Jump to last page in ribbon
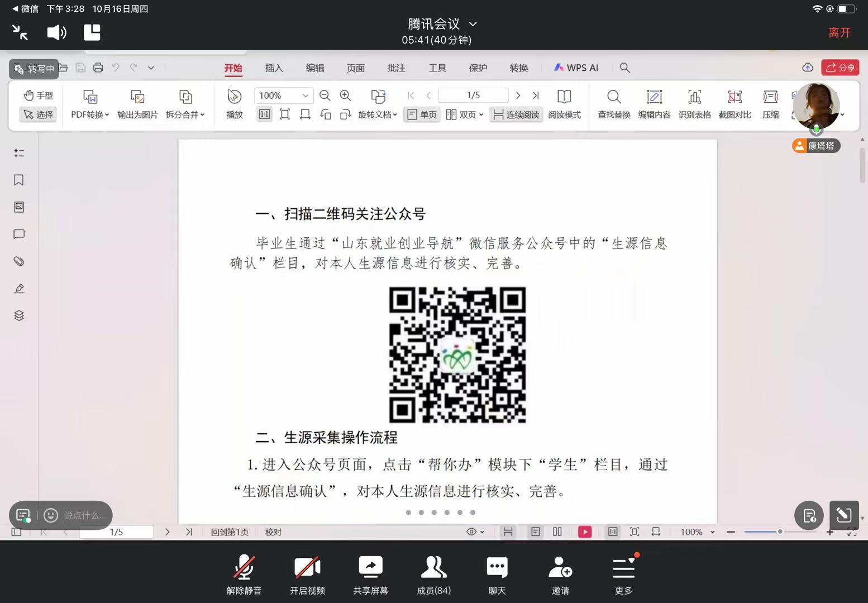 536,95
